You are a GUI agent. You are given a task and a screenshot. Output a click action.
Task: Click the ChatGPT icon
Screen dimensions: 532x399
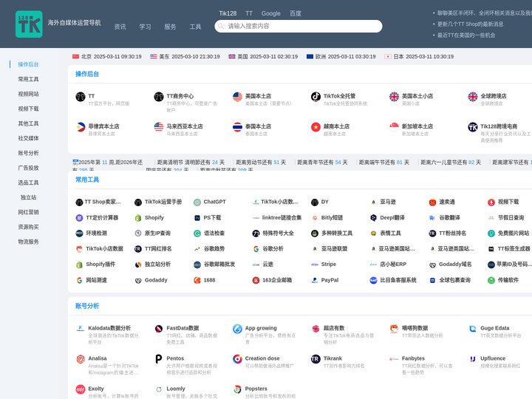(x=197, y=202)
